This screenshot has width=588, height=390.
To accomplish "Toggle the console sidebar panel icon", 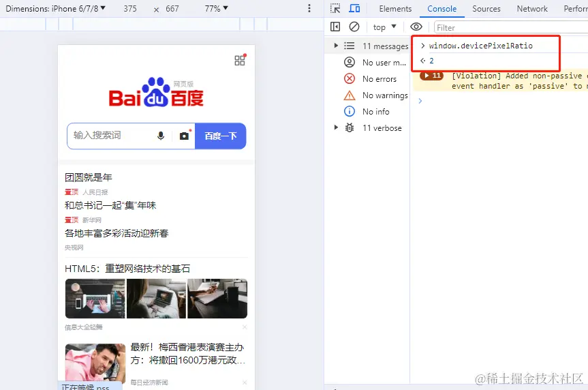I will 335,27.
